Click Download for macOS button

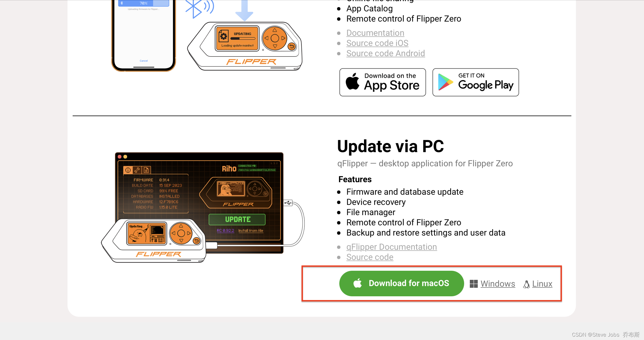tap(401, 283)
